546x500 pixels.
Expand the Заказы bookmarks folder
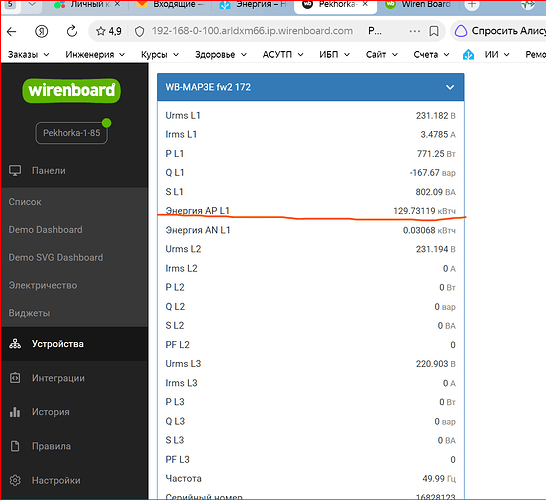tap(29, 55)
